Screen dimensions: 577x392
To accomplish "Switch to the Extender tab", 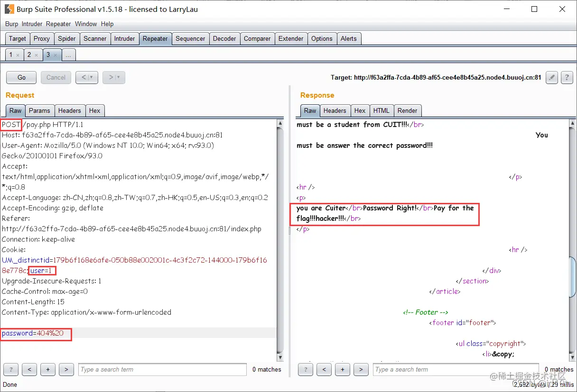I will click(x=291, y=39).
